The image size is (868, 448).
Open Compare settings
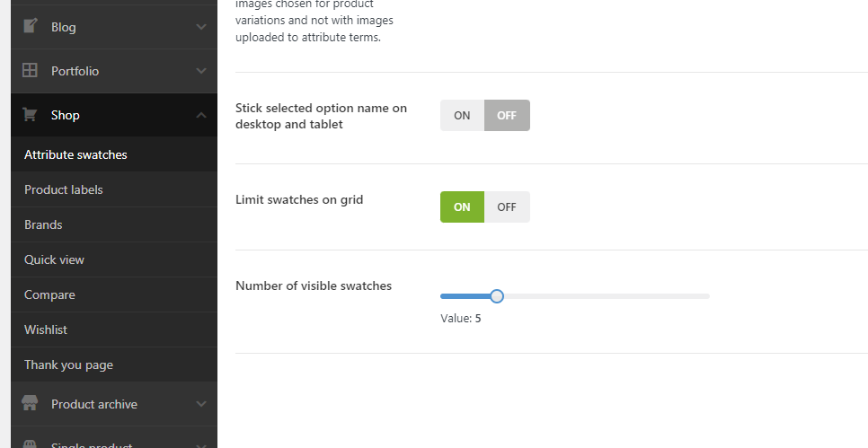(49, 294)
